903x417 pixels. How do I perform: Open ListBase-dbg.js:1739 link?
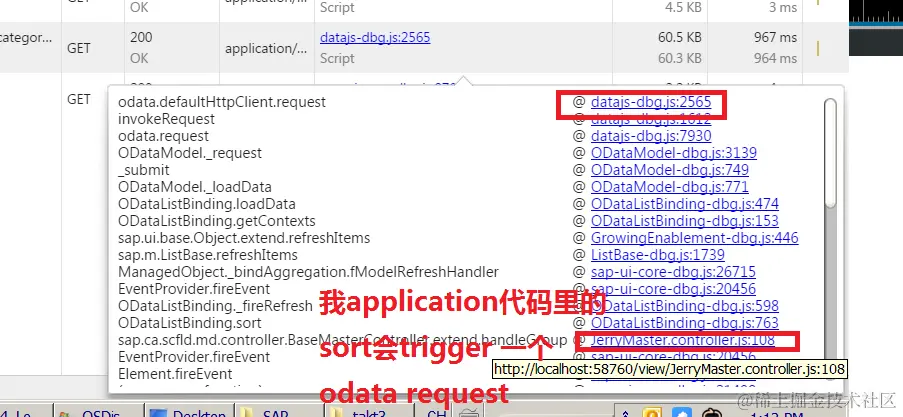[658, 255]
